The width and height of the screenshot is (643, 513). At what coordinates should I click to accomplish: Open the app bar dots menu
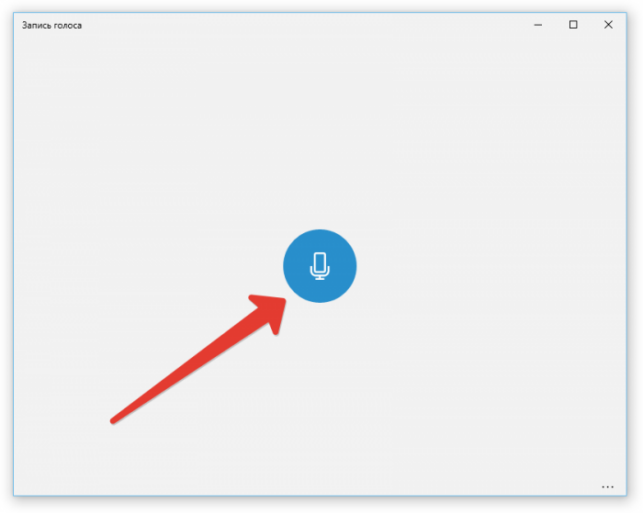point(607,487)
